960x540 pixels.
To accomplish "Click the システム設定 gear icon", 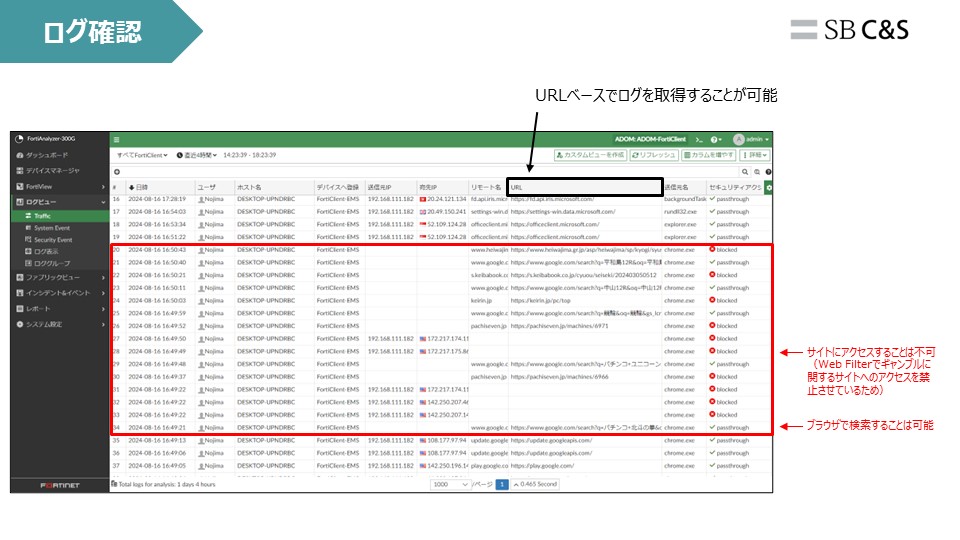I will (20, 324).
